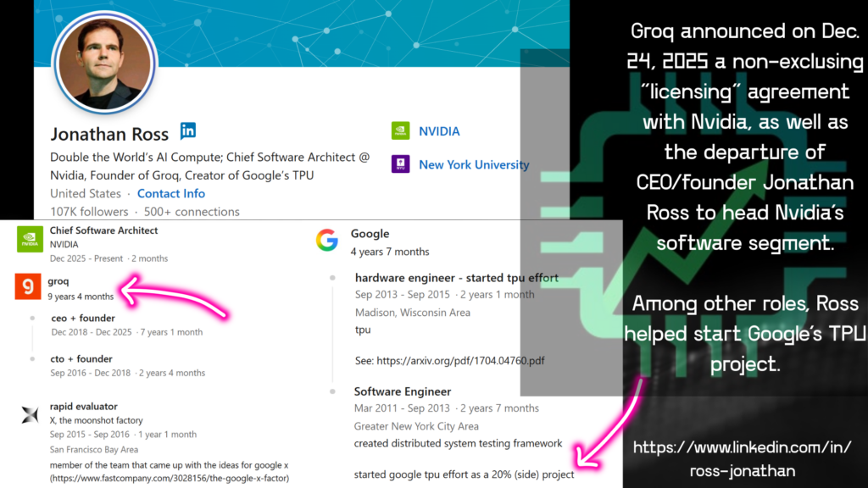Open the orange groq logo in the experience list
868x488 pixels.
29,288
